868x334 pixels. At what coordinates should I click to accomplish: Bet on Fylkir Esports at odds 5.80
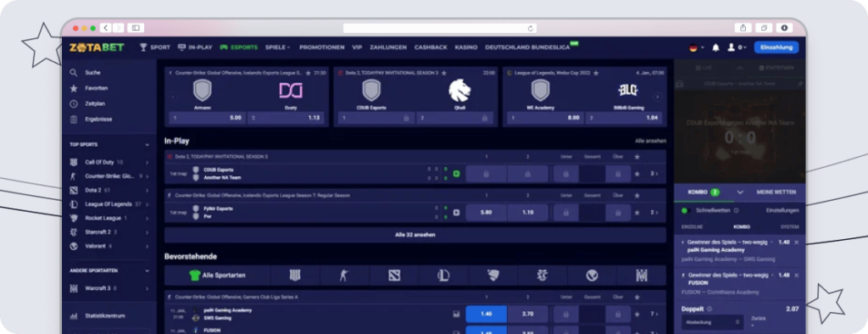click(x=486, y=212)
